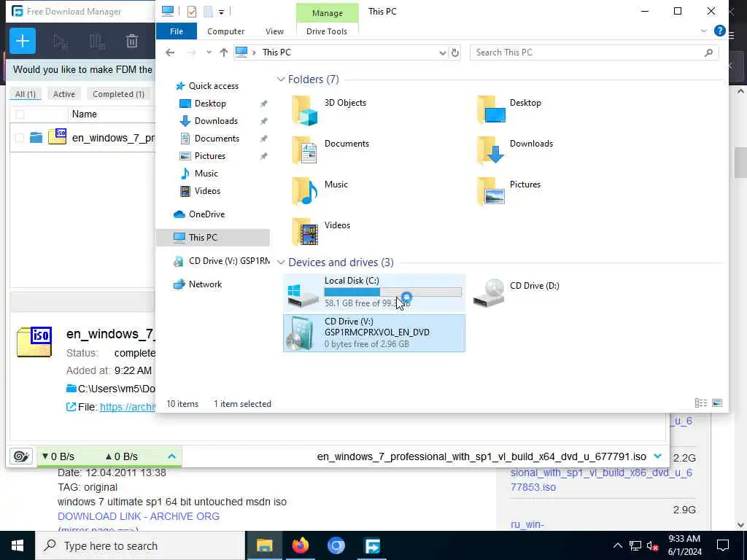Image resolution: width=747 pixels, height=560 pixels.
Task: Select Network in navigation pane
Action: click(205, 284)
